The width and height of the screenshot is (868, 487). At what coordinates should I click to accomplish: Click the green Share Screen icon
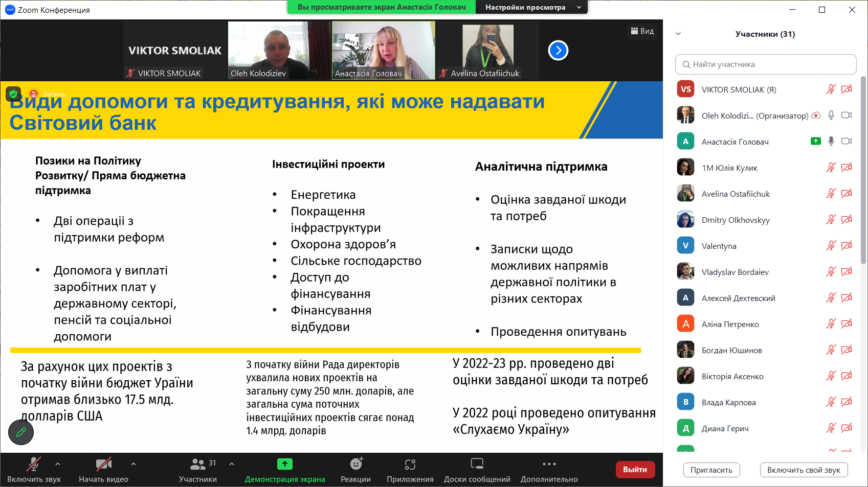(285, 464)
